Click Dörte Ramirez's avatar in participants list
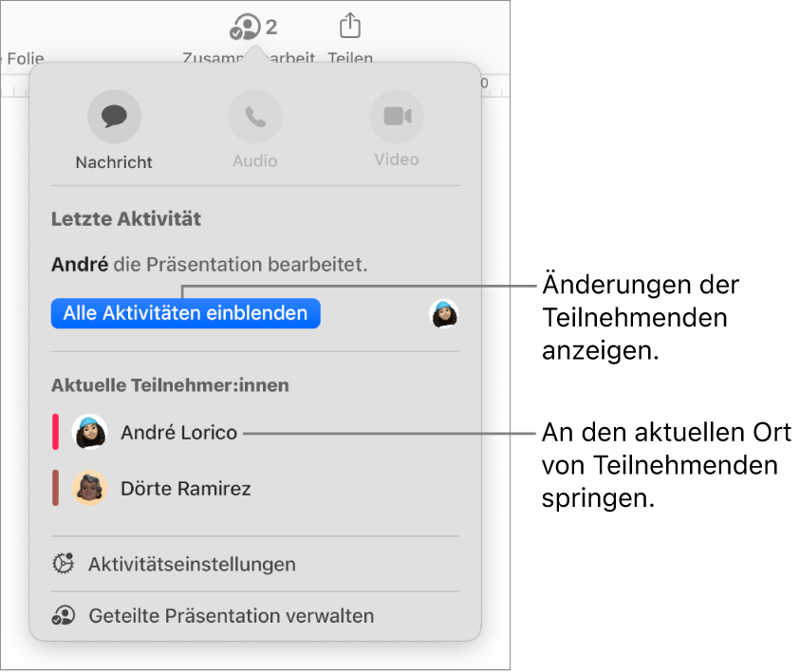This screenshot has height=672, width=800. [89, 488]
